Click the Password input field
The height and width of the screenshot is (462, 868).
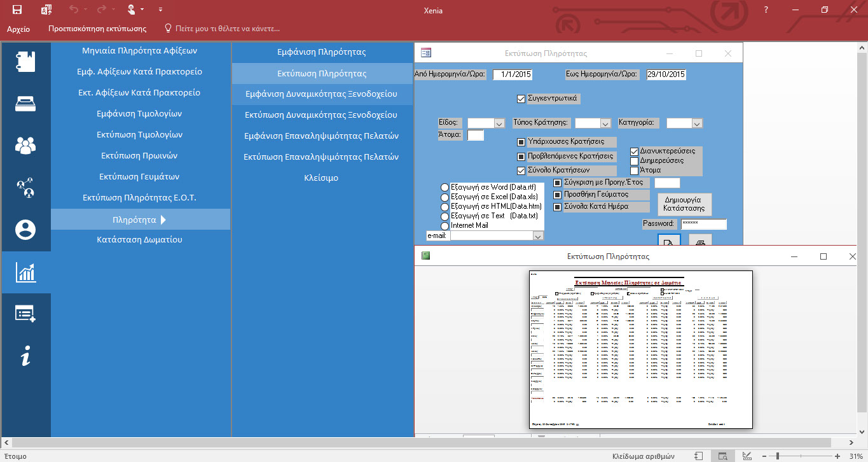pos(703,224)
